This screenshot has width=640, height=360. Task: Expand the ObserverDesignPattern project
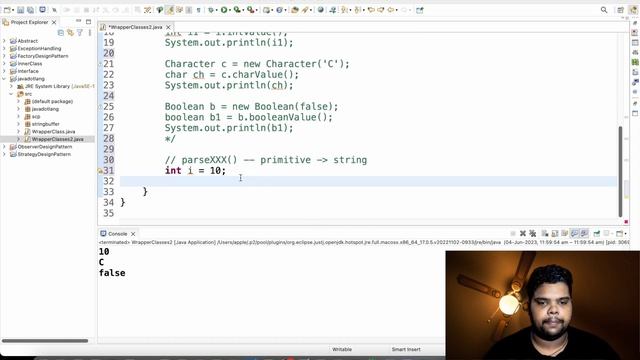tap(4, 147)
